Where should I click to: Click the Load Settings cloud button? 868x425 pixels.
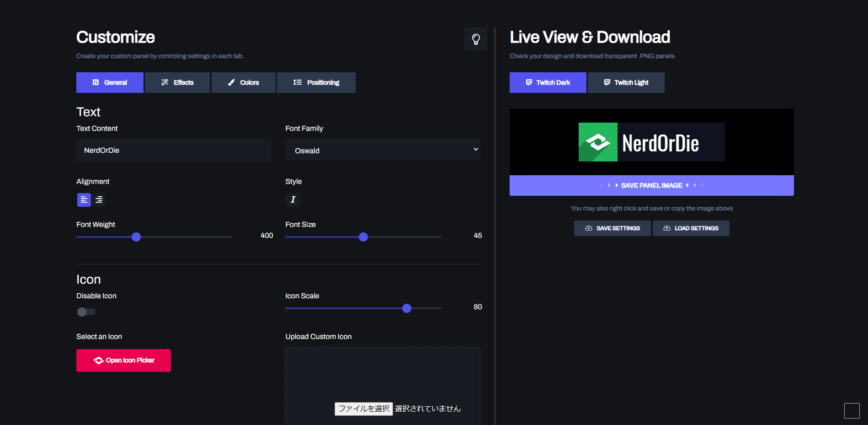coord(691,228)
